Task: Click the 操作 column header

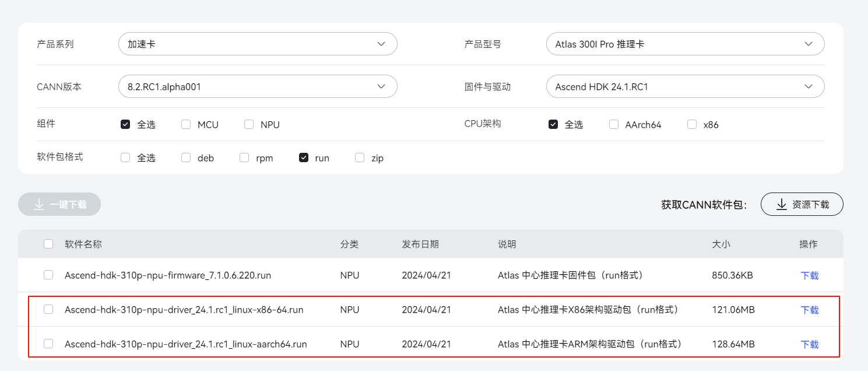Action: 809,244
